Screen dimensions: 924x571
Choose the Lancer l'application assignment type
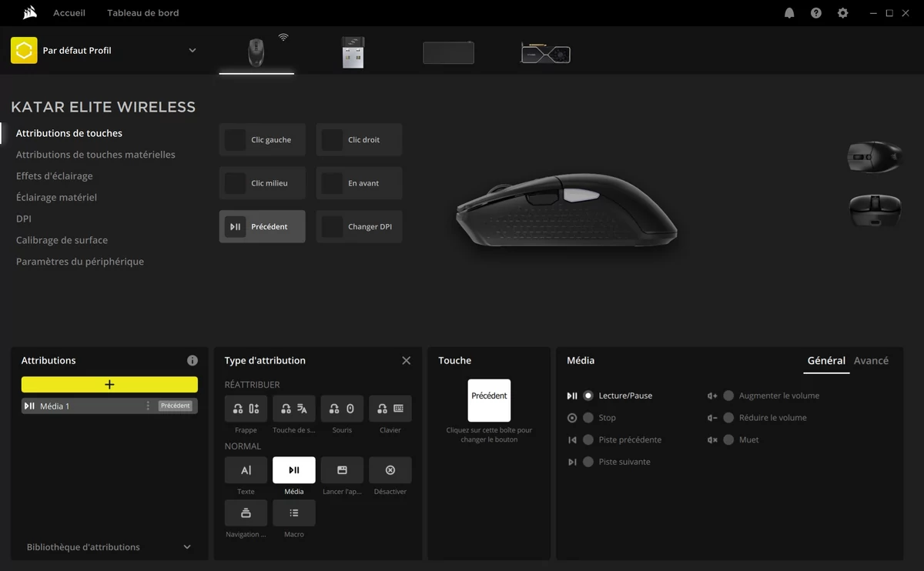pos(342,470)
